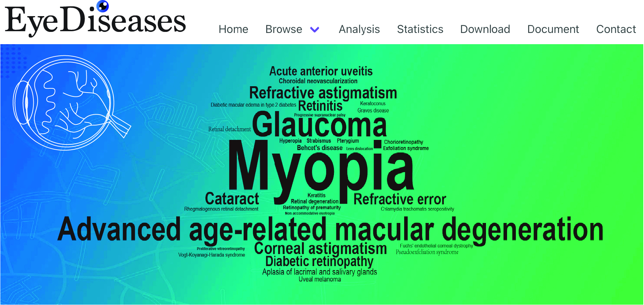Go to the Analysis page

click(359, 29)
